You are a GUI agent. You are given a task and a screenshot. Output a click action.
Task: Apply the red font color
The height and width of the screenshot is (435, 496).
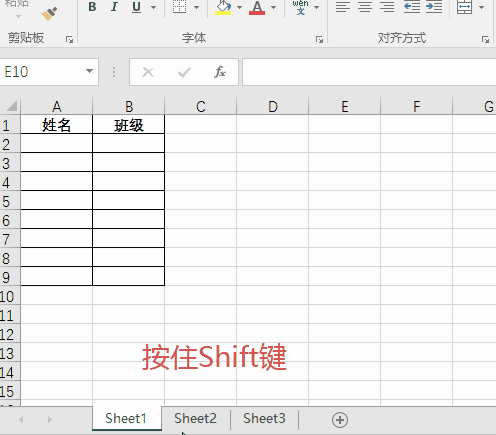pos(257,7)
